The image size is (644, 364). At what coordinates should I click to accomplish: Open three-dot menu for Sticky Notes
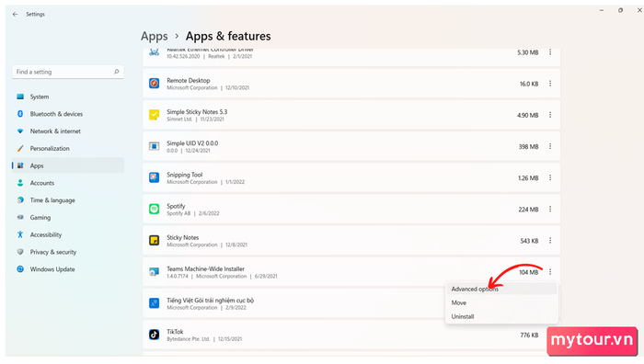coord(550,241)
